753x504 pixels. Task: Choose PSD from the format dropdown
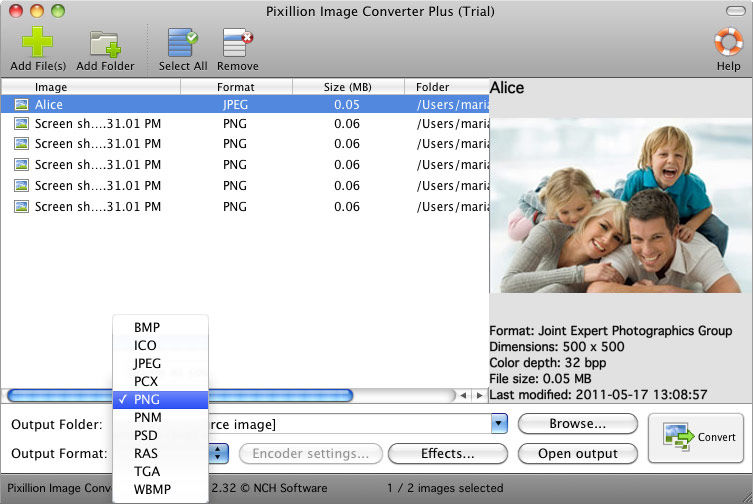[147, 435]
